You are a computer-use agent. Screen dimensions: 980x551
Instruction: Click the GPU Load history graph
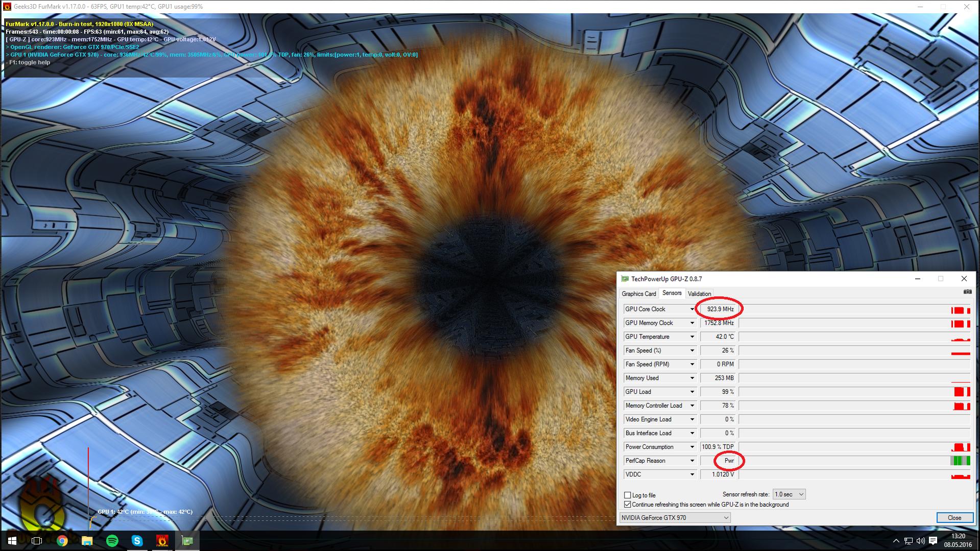854,392
